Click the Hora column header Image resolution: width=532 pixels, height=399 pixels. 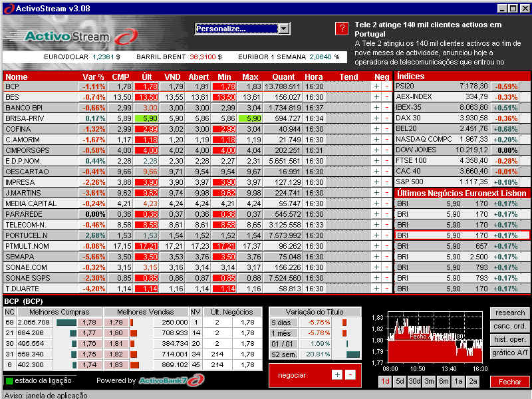(313, 76)
